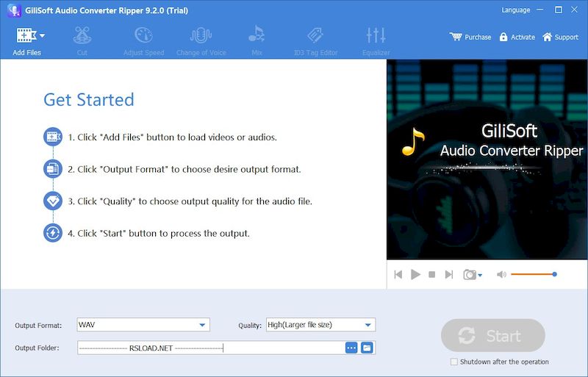This screenshot has height=377, width=588.
Task: Open the ID3 Tag Editor
Action: [315, 35]
